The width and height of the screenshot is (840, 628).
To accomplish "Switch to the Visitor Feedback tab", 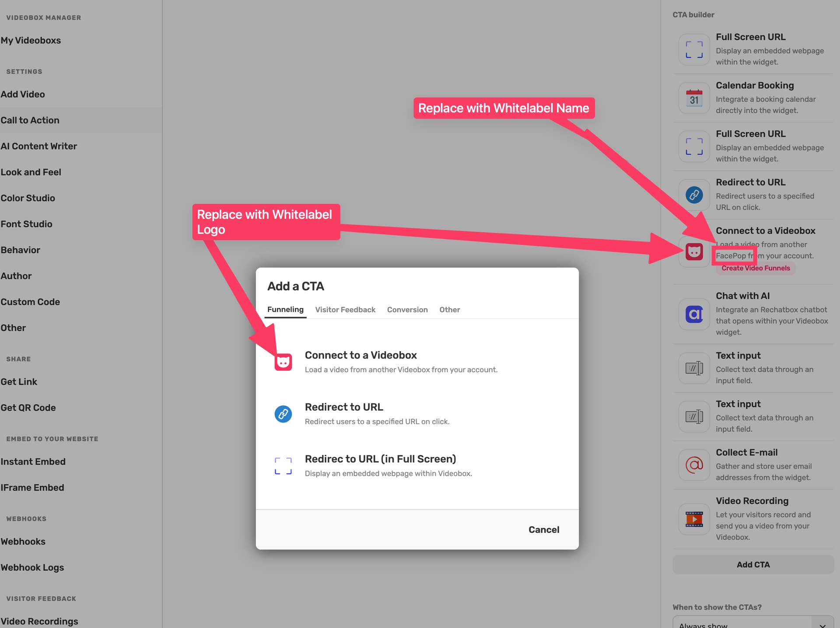I will pyautogui.click(x=345, y=310).
